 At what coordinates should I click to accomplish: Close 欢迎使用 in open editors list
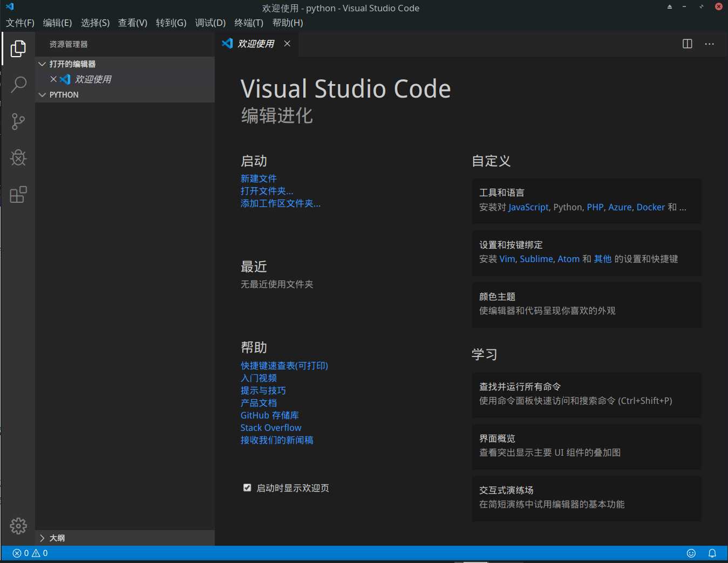click(x=53, y=79)
